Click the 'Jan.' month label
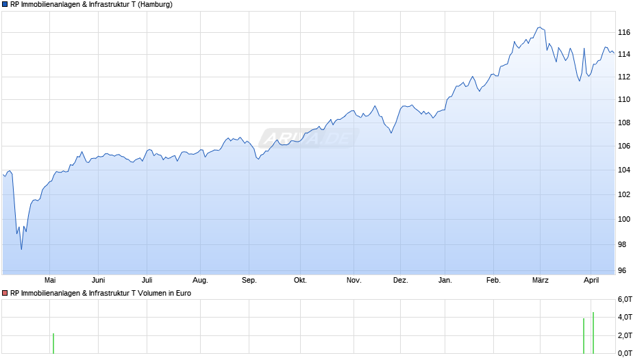Screen dimensions: 644x360 click(x=445, y=280)
